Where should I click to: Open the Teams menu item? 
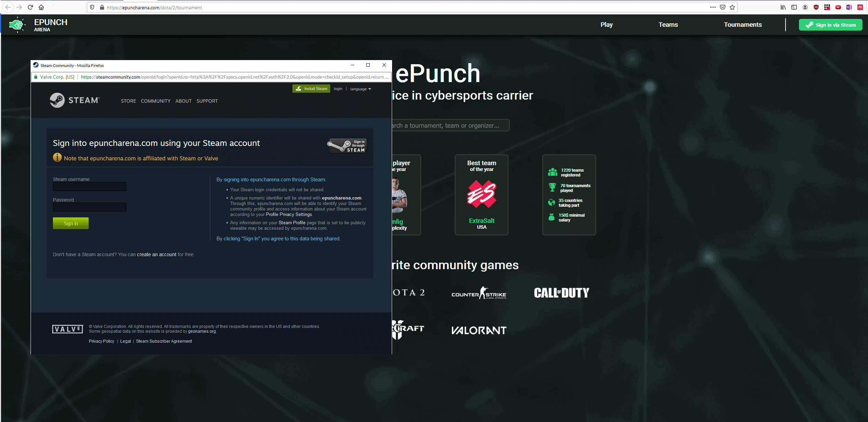(x=668, y=25)
